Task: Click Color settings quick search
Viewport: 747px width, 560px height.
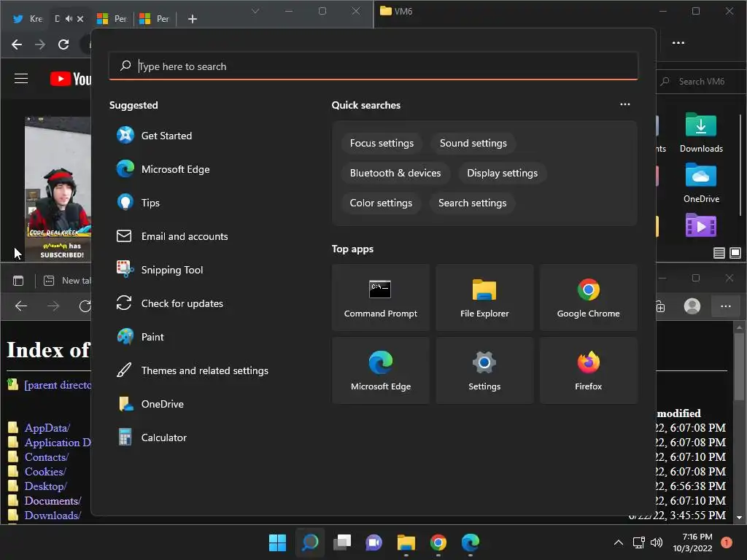Action: 381,203
